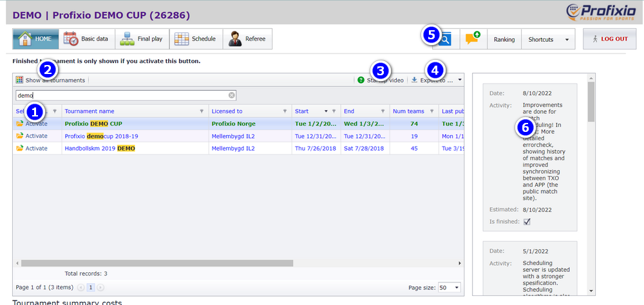
Task: Toggle sort arrow on Start column
Action: pos(326,111)
